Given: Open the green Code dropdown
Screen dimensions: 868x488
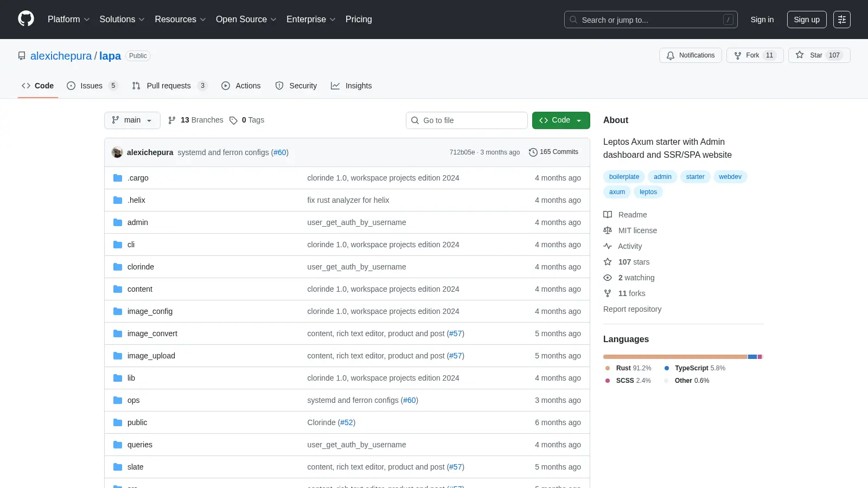Looking at the screenshot, I should click(x=561, y=120).
